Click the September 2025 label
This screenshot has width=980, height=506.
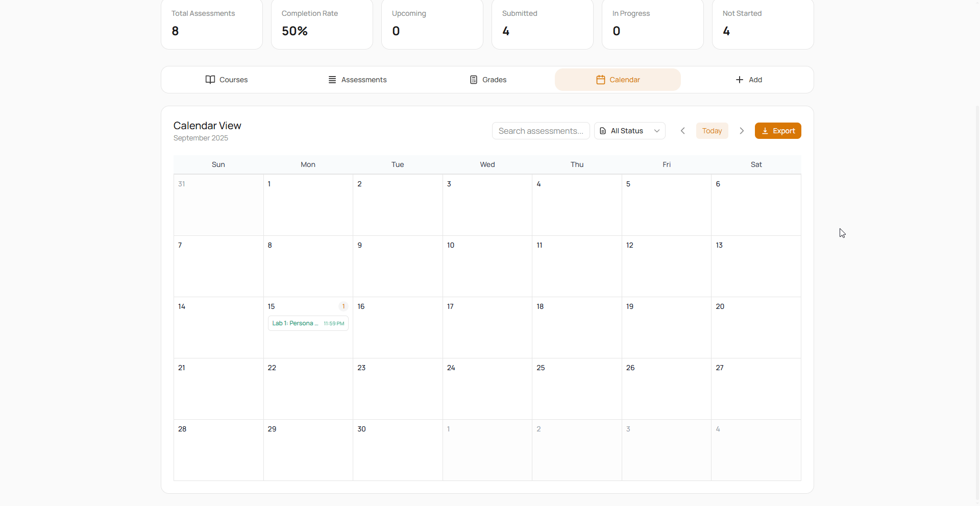click(201, 138)
